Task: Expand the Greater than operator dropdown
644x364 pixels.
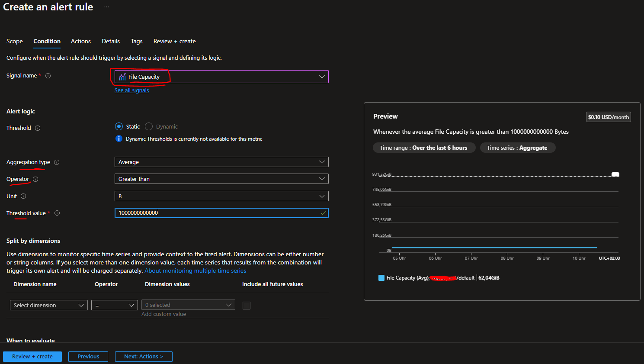Action: [221, 179]
